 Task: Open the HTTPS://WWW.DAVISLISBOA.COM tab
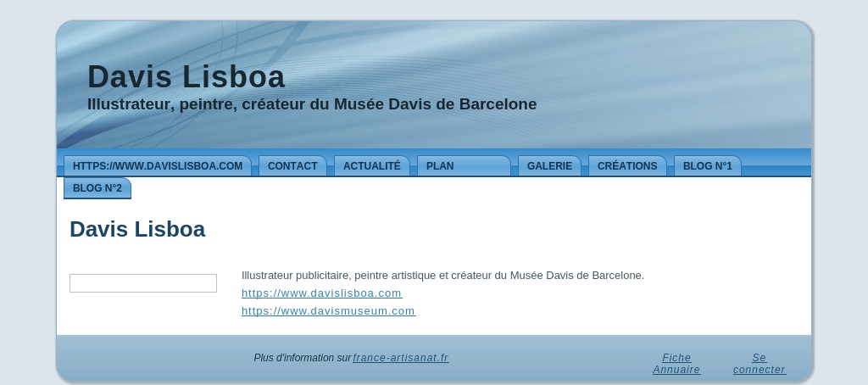point(157,166)
